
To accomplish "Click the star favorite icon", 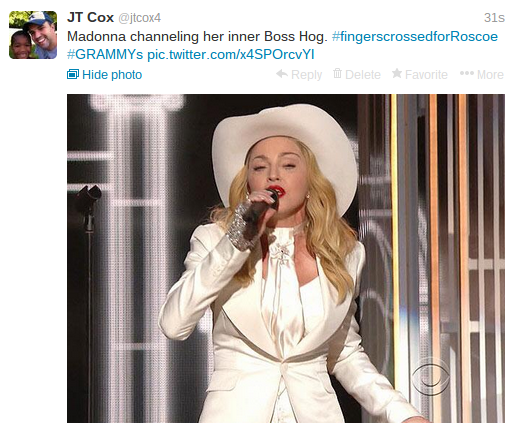I will click(x=397, y=73).
